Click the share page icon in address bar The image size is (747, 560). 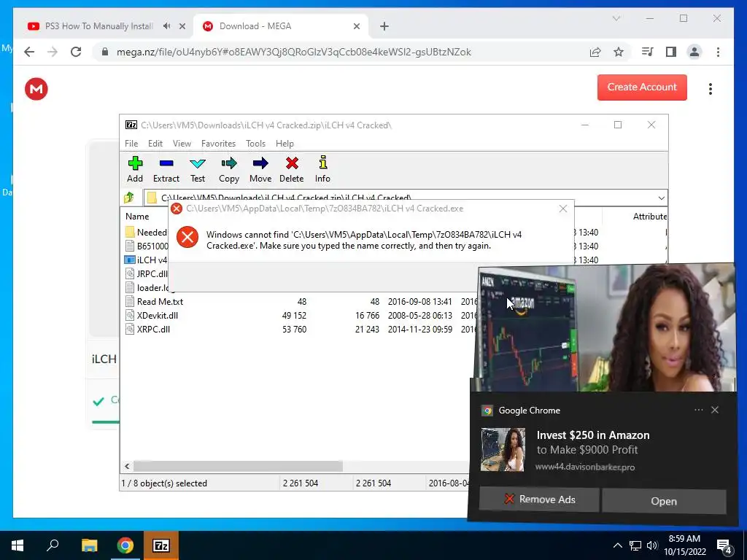[595, 52]
